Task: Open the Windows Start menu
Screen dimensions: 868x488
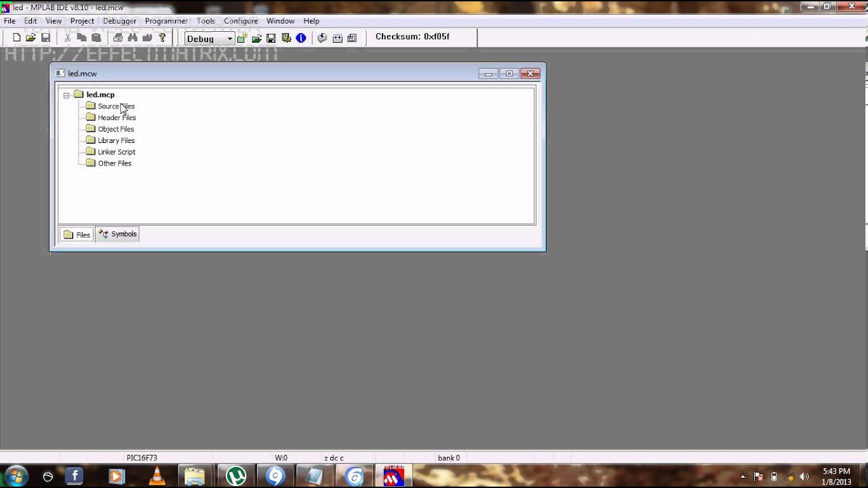Action: click(16, 476)
